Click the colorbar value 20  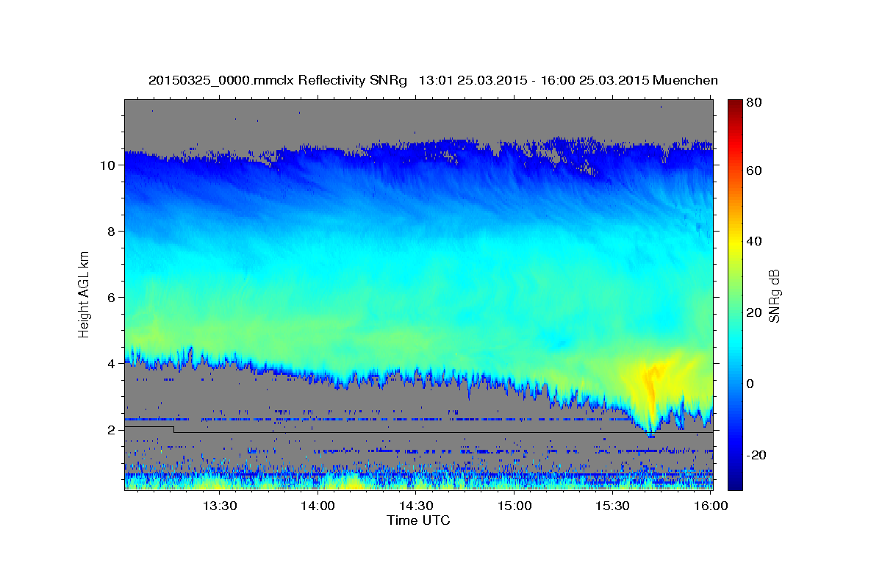click(x=755, y=312)
